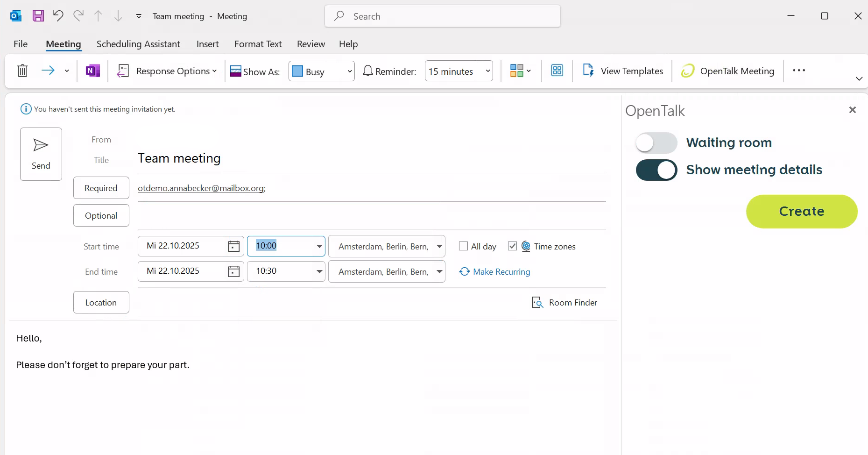Image resolution: width=868 pixels, height=455 pixels.
Task: Click Make Recurring
Action: point(495,271)
